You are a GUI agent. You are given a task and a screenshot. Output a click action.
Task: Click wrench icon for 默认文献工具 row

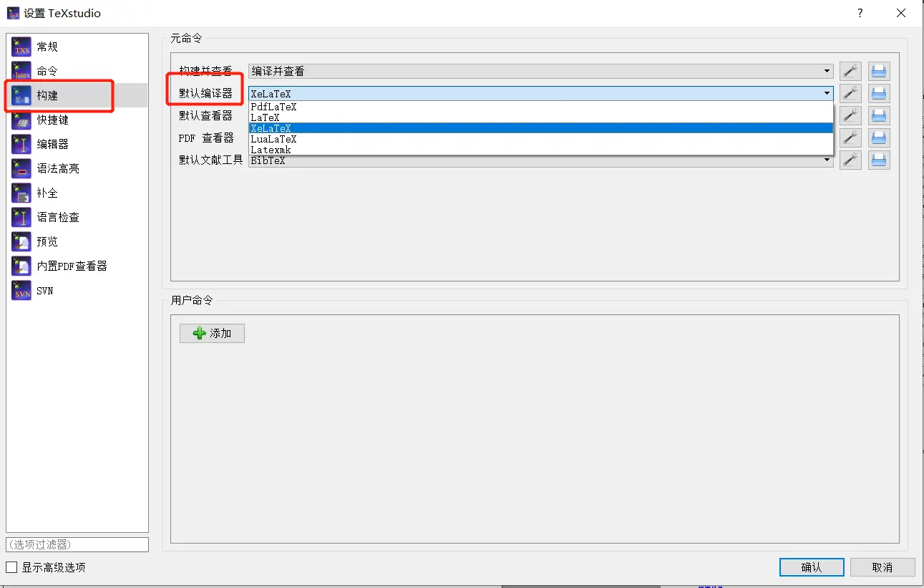tap(850, 160)
